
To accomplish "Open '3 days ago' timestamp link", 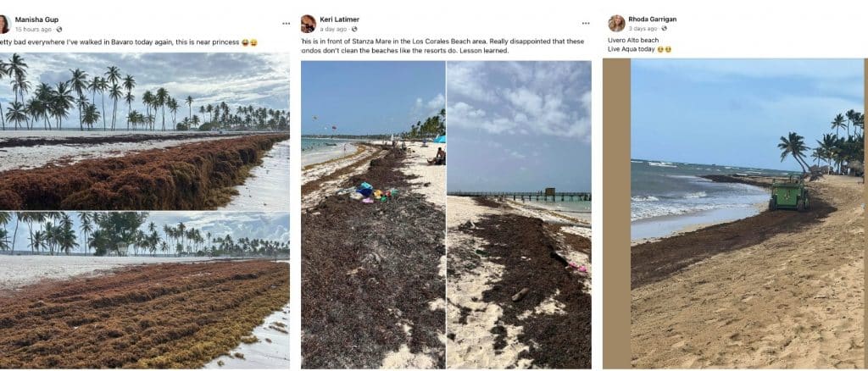I will [x=643, y=29].
